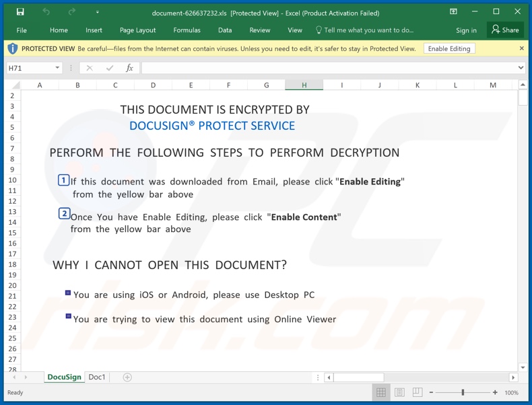The image size is (532, 405).
Task: Click the Ready status bar text
Action: coord(15,392)
